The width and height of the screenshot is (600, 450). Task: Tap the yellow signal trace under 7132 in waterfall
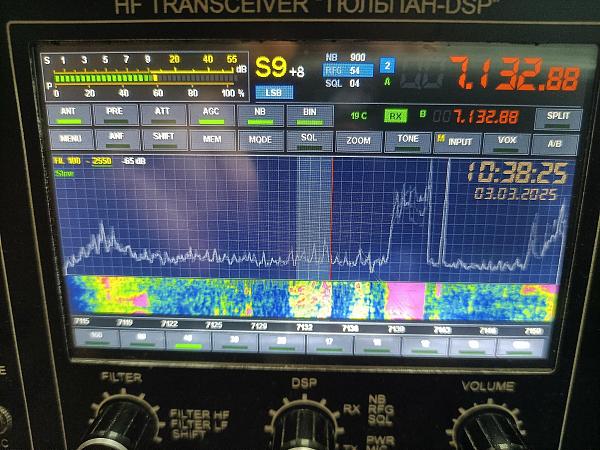(x=310, y=300)
